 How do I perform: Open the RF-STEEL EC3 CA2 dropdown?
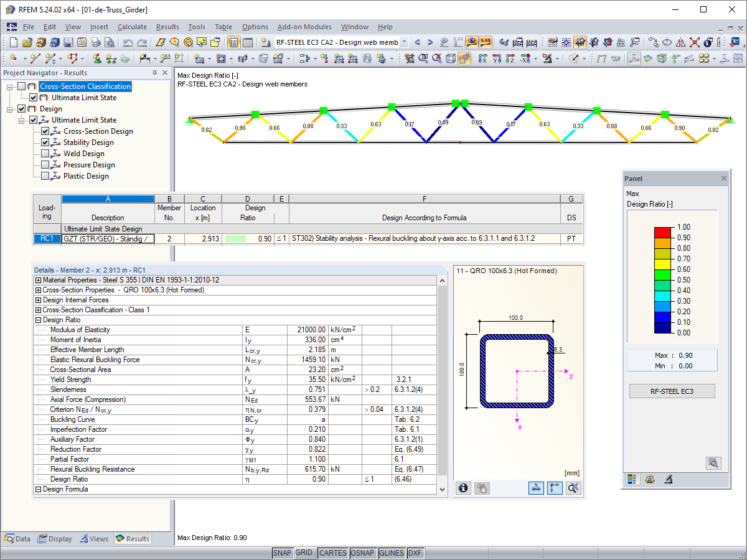click(x=403, y=42)
